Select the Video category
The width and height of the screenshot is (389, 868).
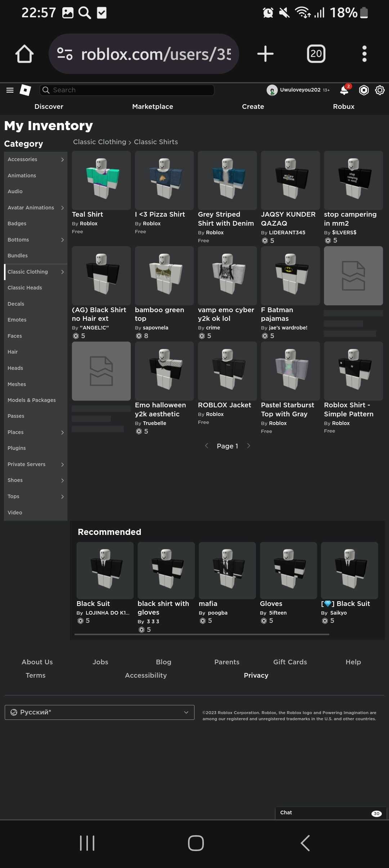[36, 513]
